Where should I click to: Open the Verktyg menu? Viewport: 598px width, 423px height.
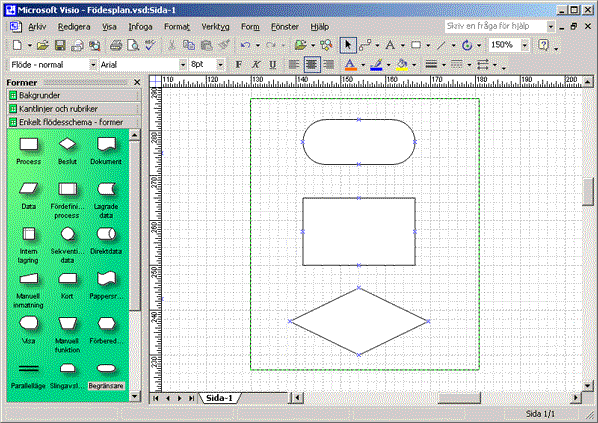[215, 27]
